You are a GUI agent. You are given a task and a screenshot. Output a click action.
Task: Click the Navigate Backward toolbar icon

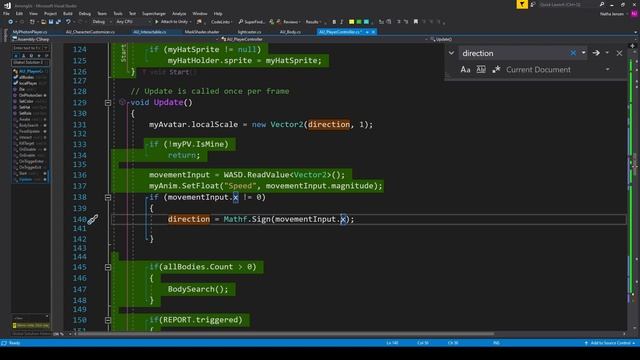pos(11,22)
